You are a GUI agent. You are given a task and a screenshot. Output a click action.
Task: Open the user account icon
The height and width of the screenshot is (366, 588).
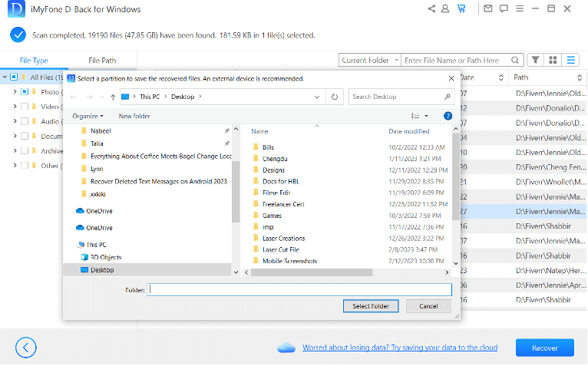(x=445, y=8)
